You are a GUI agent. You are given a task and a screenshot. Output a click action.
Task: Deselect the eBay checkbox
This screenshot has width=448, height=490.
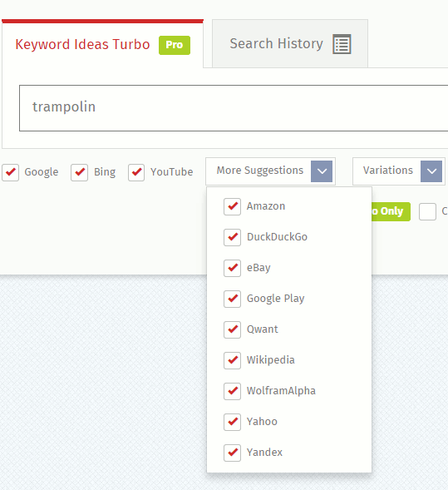(232, 268)
